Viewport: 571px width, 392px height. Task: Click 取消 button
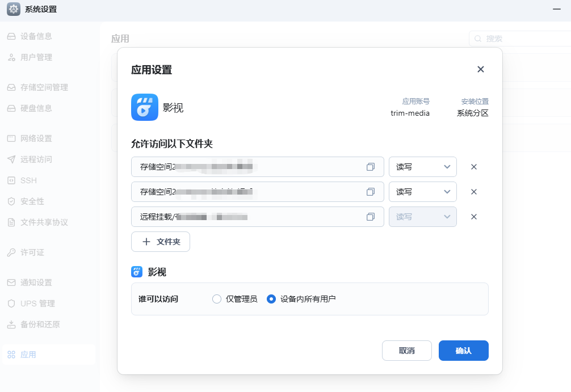(407, 351)
